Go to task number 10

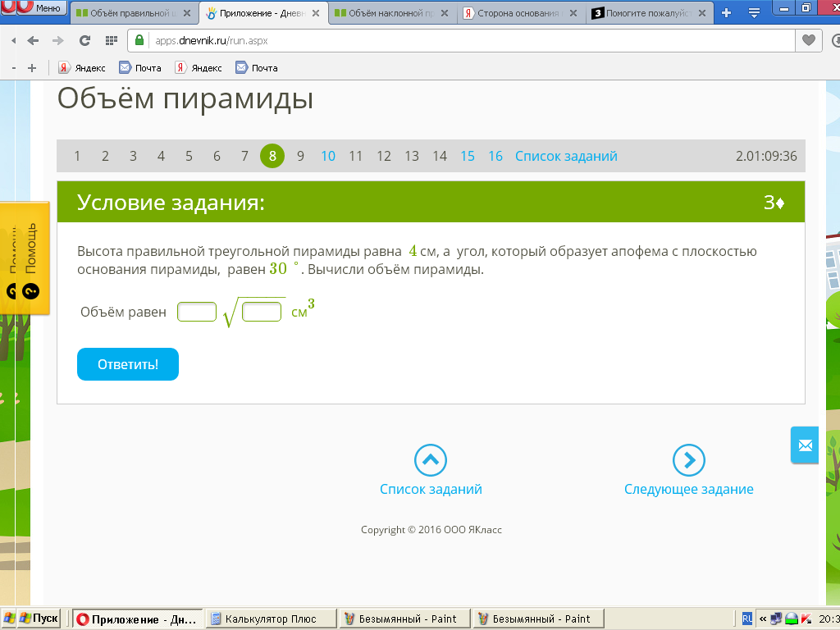(x=328, y=156)
